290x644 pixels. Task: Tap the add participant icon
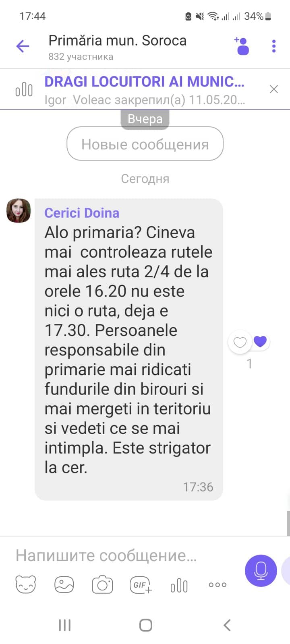click(242, 45)
